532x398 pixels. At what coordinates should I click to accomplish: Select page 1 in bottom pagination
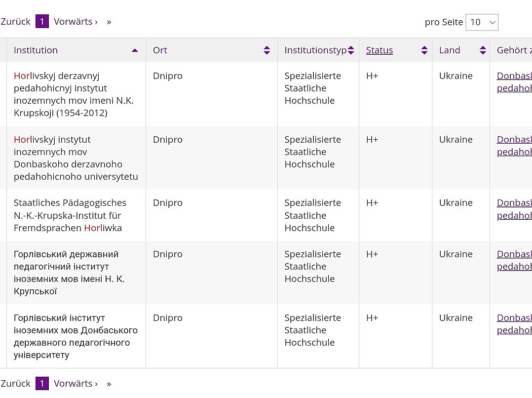click(x=42, y=384)
